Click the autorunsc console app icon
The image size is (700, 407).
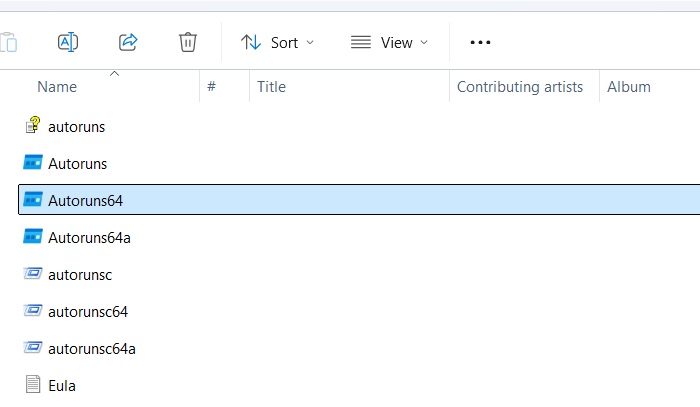(x=32, y=274)
